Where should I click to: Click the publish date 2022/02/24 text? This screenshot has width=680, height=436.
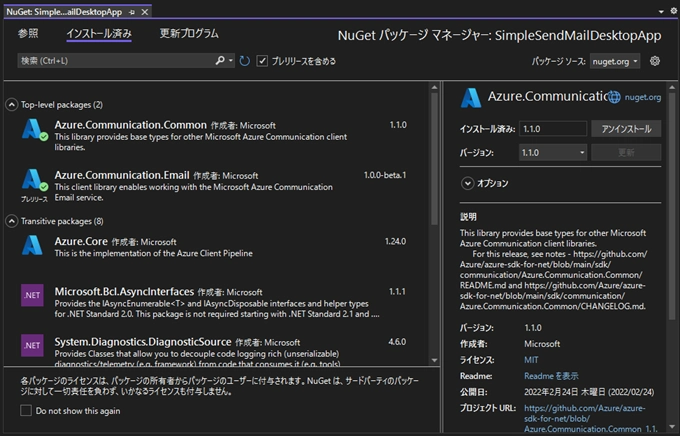(589, 392)
